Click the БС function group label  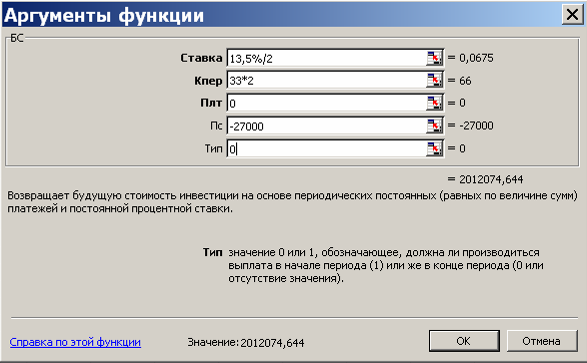[x=16, y=38]
